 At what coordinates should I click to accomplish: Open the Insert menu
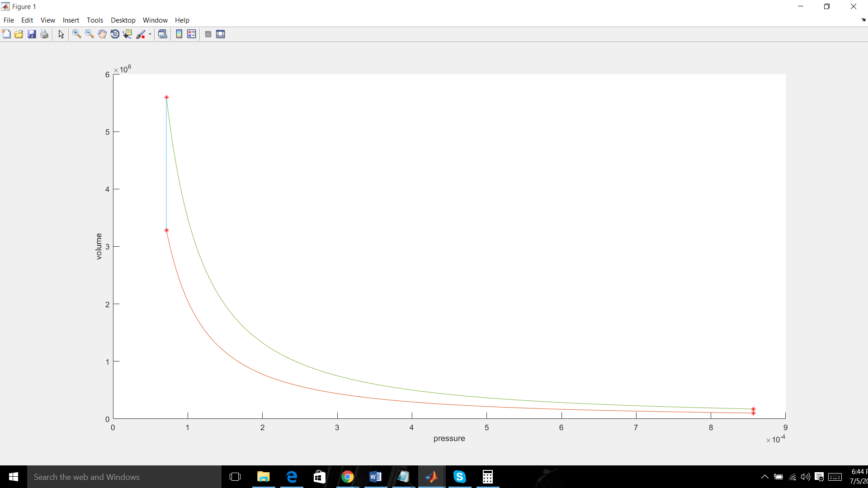pyautogui.click(x=71, y=20)
